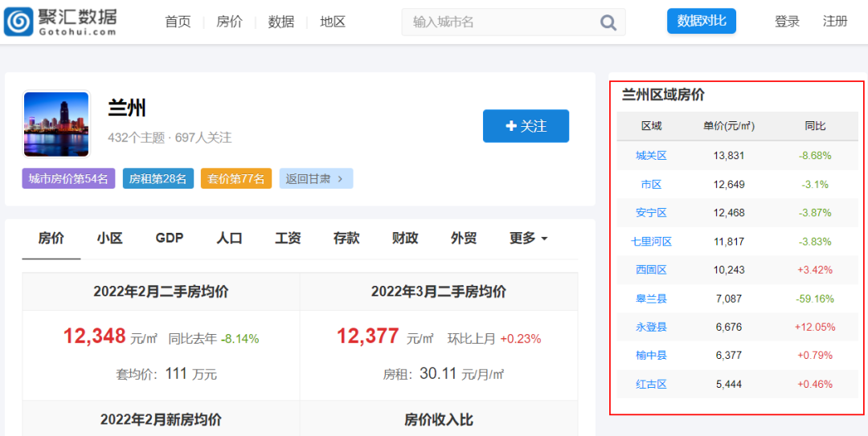868x436 pixels.
Task: Click the 12,348 February price value
Action: [x=94, y=336]
